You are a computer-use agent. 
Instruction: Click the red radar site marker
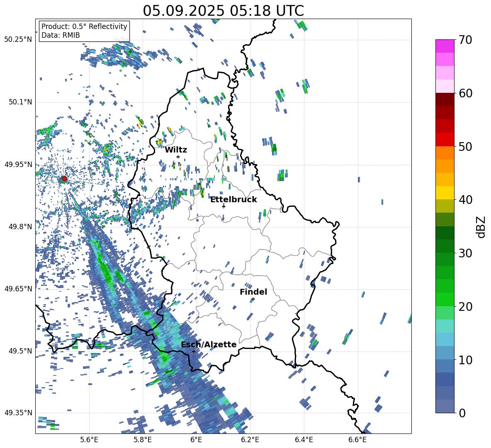(x=64, y=179)
